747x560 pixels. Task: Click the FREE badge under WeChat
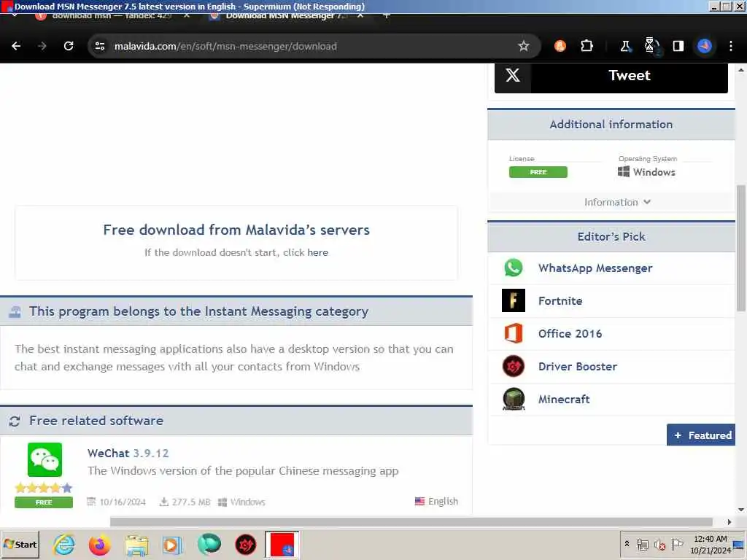click(x=44, y=502)
